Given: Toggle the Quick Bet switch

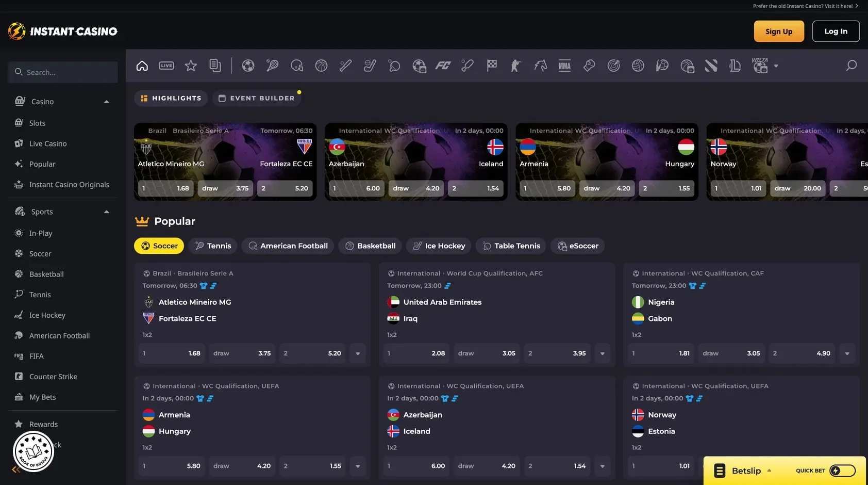Looking at the screenshot, I should [843, 471].
